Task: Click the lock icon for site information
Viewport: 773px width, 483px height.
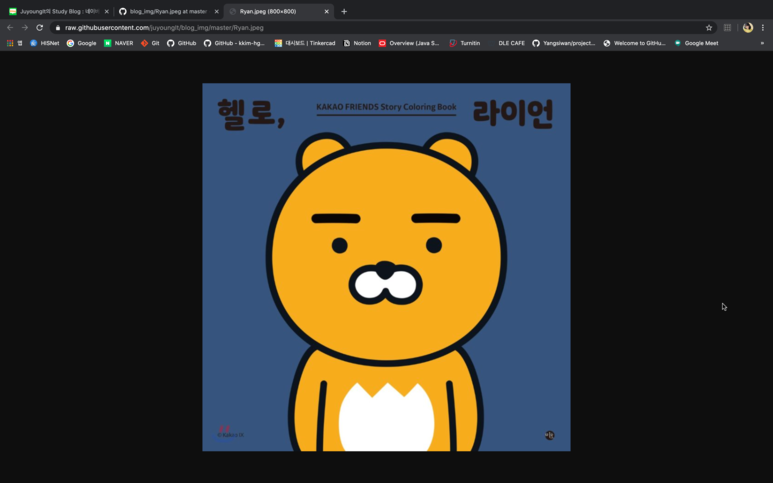Action: (58, 28)
